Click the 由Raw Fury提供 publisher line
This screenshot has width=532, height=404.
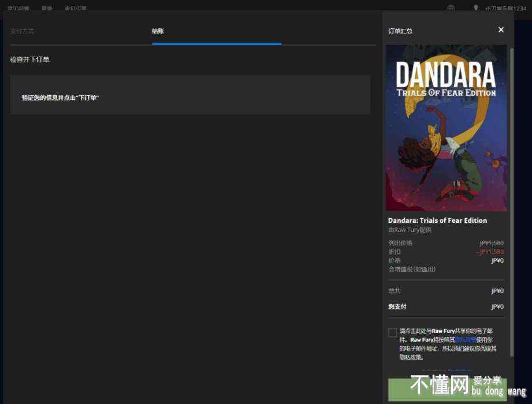410,230
